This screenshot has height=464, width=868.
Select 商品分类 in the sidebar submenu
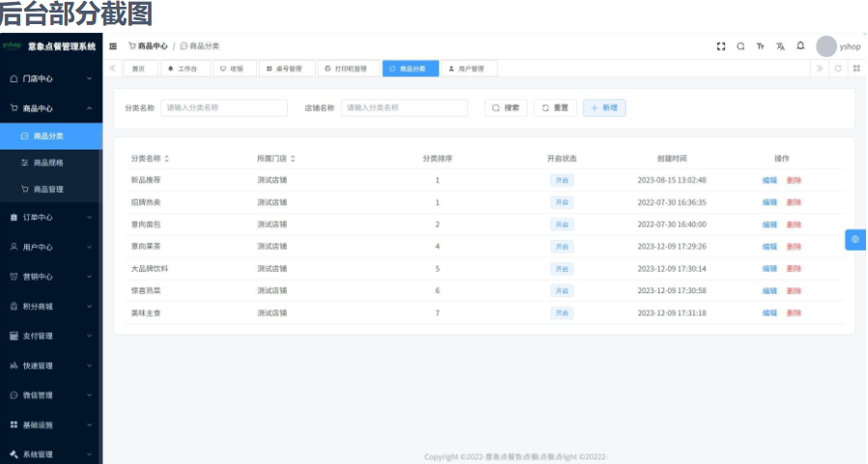pyautogui.click(x=51, y=136)
